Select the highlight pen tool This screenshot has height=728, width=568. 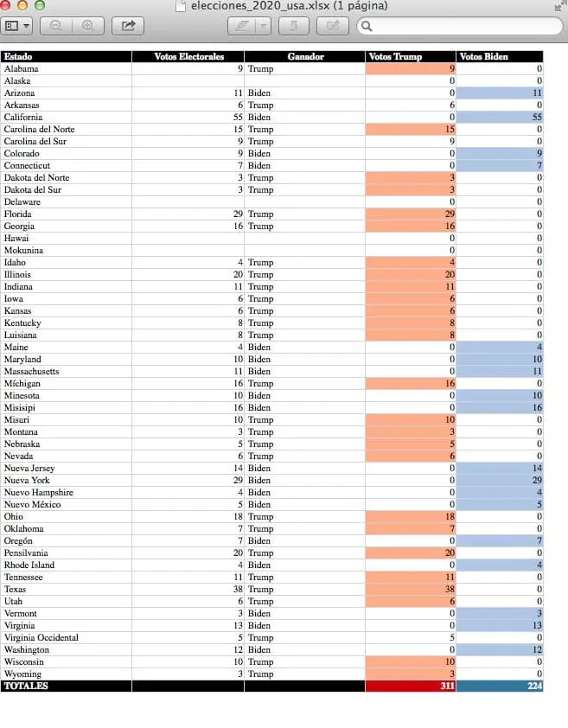coord(241,26)
